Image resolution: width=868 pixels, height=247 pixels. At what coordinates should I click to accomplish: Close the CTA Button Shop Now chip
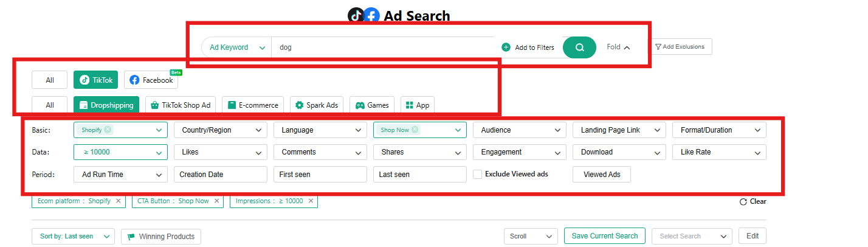point(216,201)
